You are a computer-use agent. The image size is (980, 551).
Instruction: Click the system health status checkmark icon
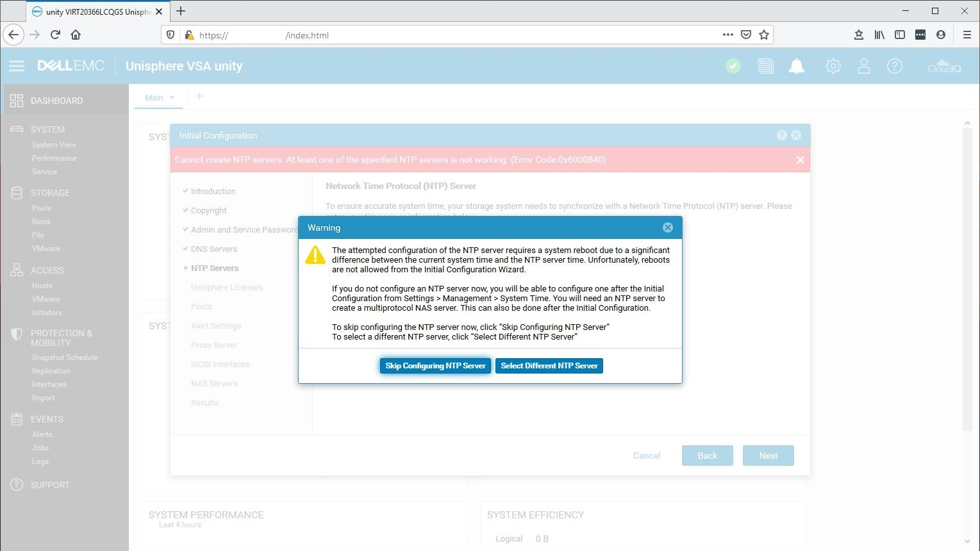pyautogui.click(x=733, y=66)
